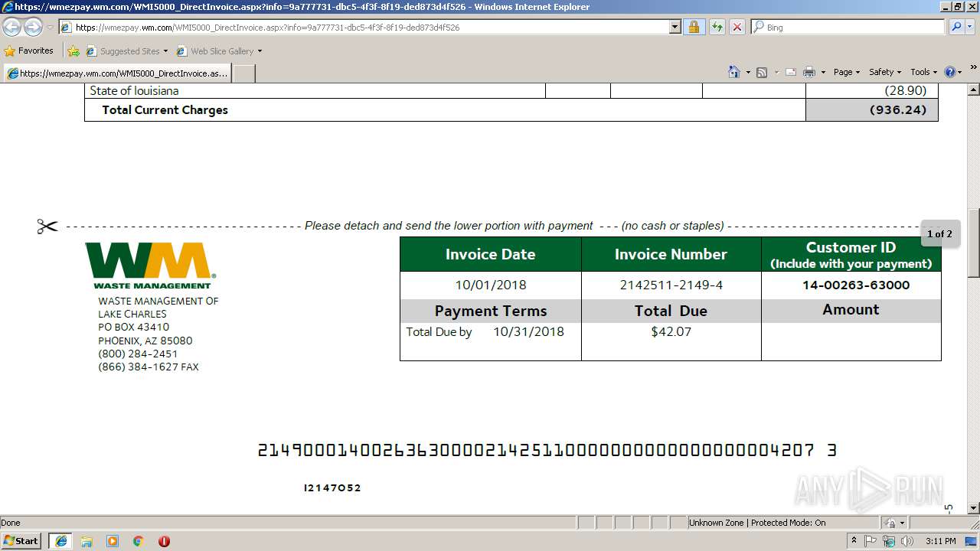980x551 pixels.
Task: Click the (28.90) amount cell
Action: pos(906,91)
